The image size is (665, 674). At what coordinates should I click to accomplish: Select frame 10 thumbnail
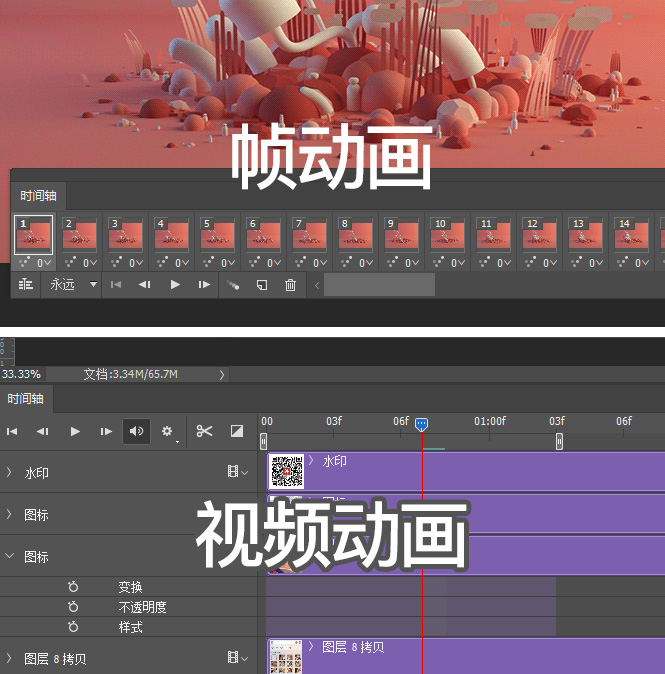coord(447,235)
